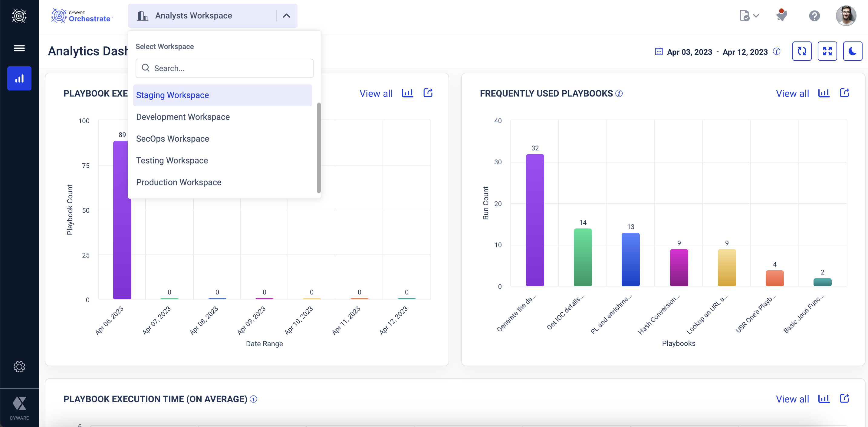Image resolution: width=868 pixels, height=427 pixels.
Task: Click View all for Playbook Execution Time
Action: pos(792,399)
